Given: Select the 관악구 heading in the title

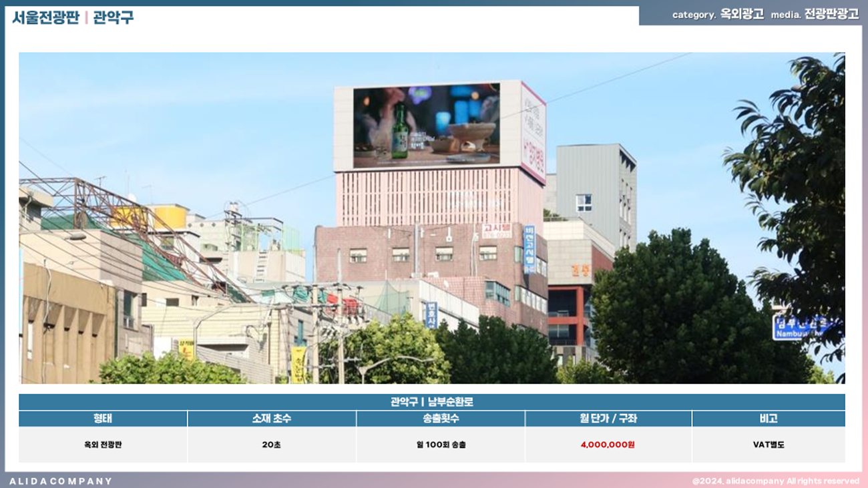Looking at the screenshot, I should click(x=114, y=17).
